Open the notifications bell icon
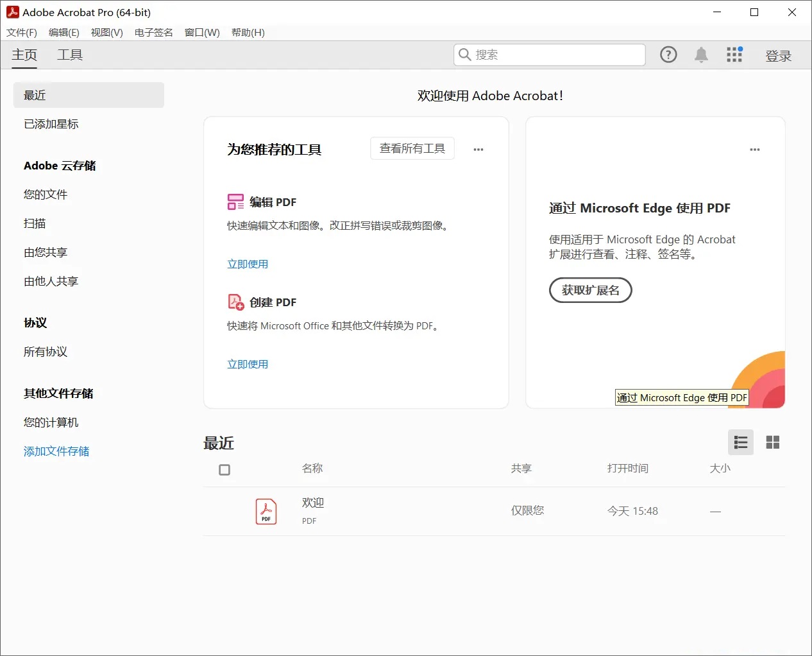Screen dimensions: 812x656 pyautogui.click(x=701, y=55)
